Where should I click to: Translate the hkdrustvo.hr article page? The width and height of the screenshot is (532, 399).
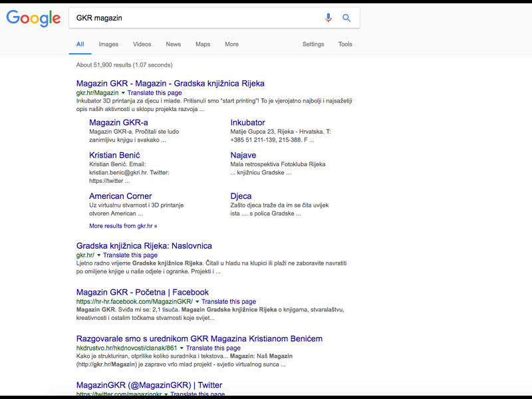pyautogui.click(x=213, y=348)
